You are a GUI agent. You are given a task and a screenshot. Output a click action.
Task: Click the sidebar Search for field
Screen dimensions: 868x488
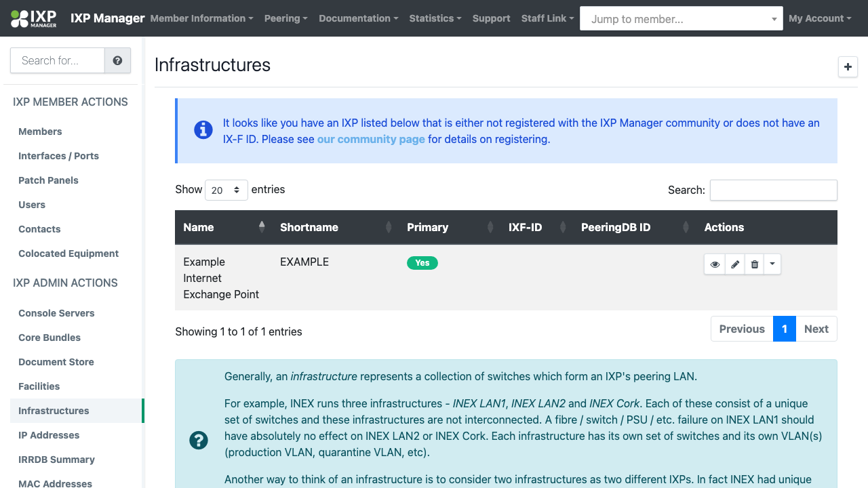point(58,60)
